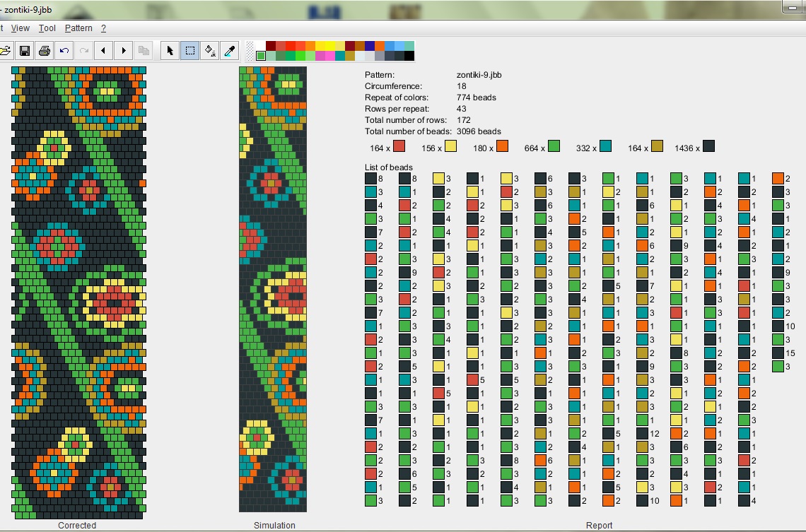Choose the paint bucket fill tool

click(210, 50)
